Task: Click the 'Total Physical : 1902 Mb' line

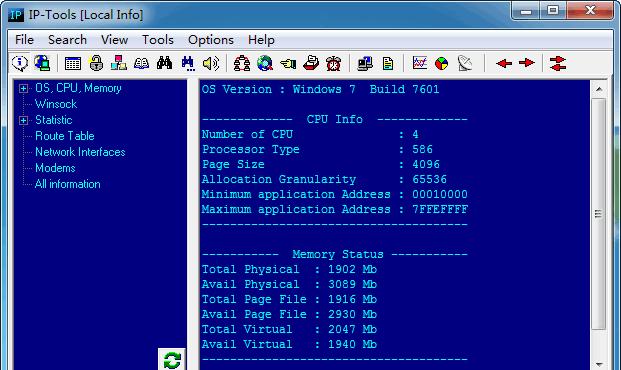Action: [289, 269]
